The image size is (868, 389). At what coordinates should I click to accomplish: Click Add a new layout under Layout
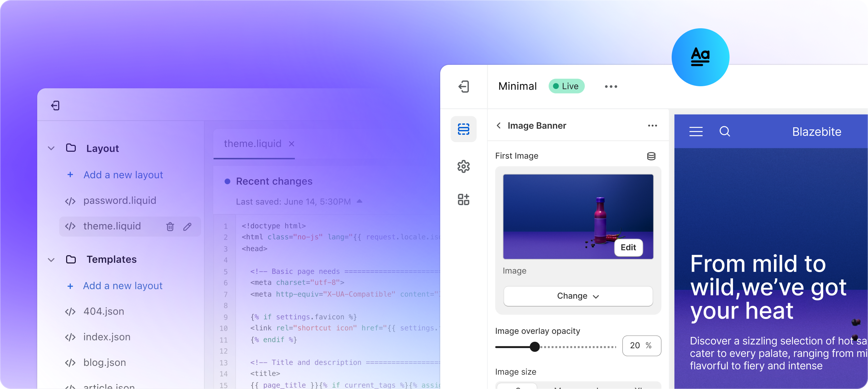[x=123, y=174]
